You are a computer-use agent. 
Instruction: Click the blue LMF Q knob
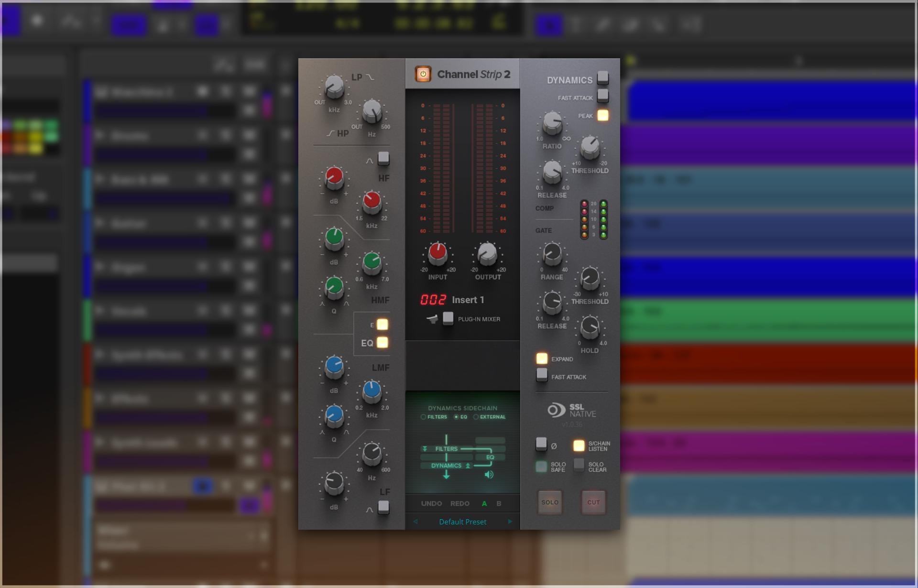(x=334, y=416)
